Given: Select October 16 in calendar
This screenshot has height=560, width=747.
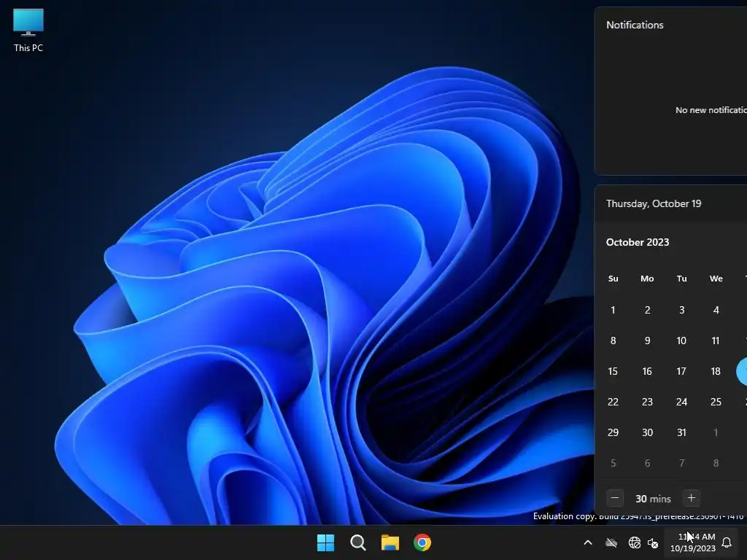Looking at the screenshot, I should (648, 371).
